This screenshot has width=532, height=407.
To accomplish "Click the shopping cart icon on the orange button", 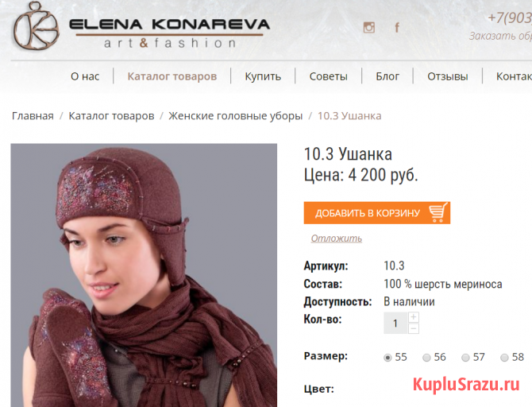I will coord(438,212).
